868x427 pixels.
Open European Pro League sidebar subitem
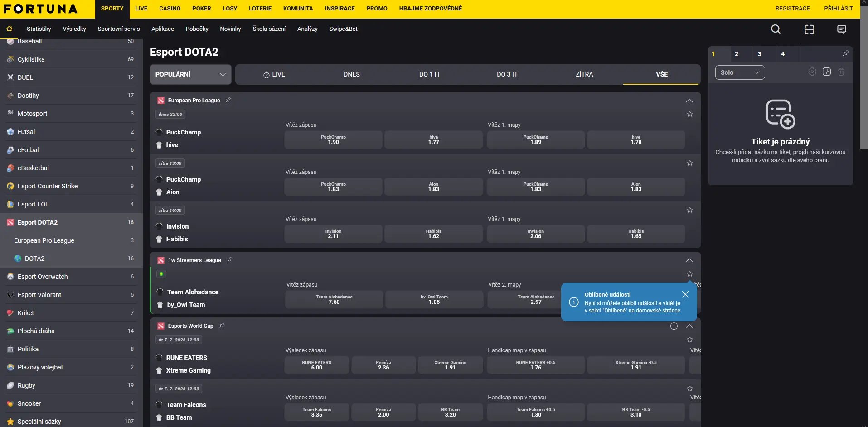[x=71, y=240]
